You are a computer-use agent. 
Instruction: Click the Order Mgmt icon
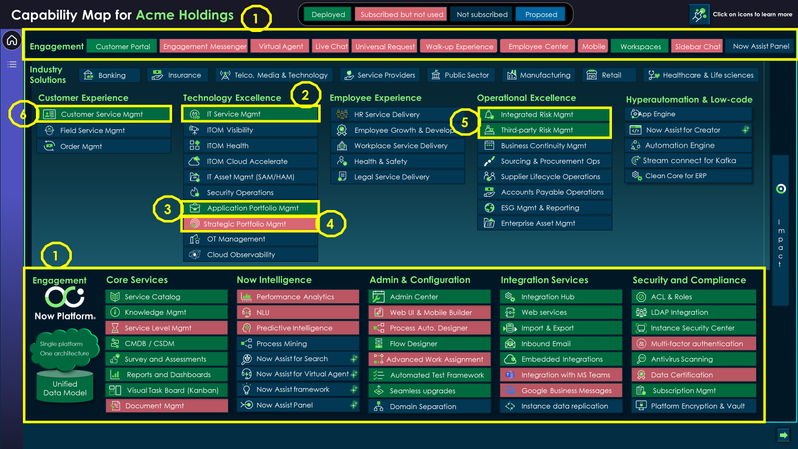(x=49, y=146)
